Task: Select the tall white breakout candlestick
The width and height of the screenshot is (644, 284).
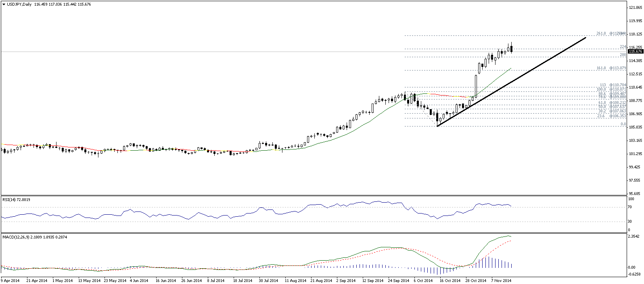Action: [x=476, y=85]
